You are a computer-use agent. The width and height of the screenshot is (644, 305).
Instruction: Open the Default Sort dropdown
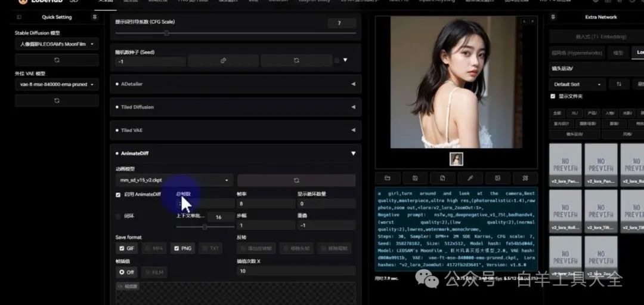(577, 84)
